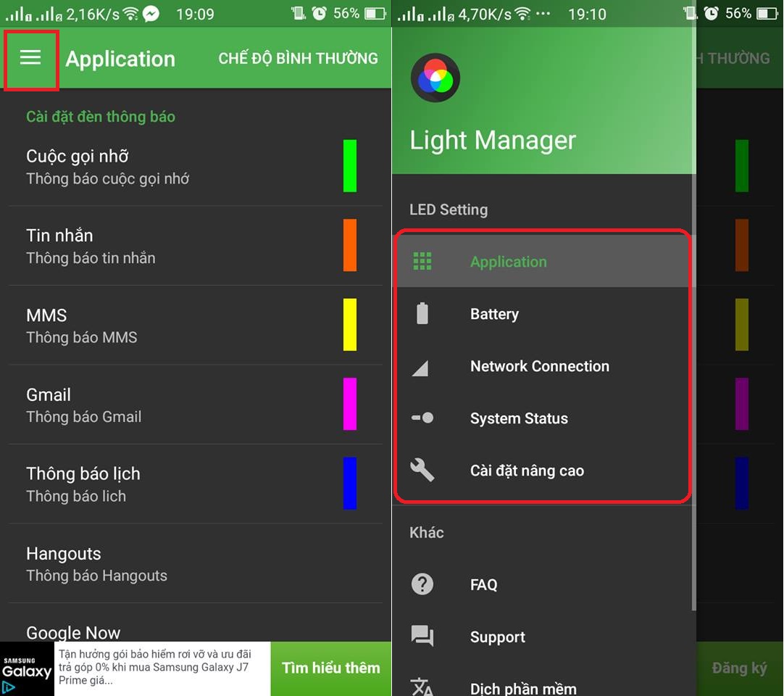Tap the wrench icon for advanced settings
784x696 pixels.
tap(422, 470)
